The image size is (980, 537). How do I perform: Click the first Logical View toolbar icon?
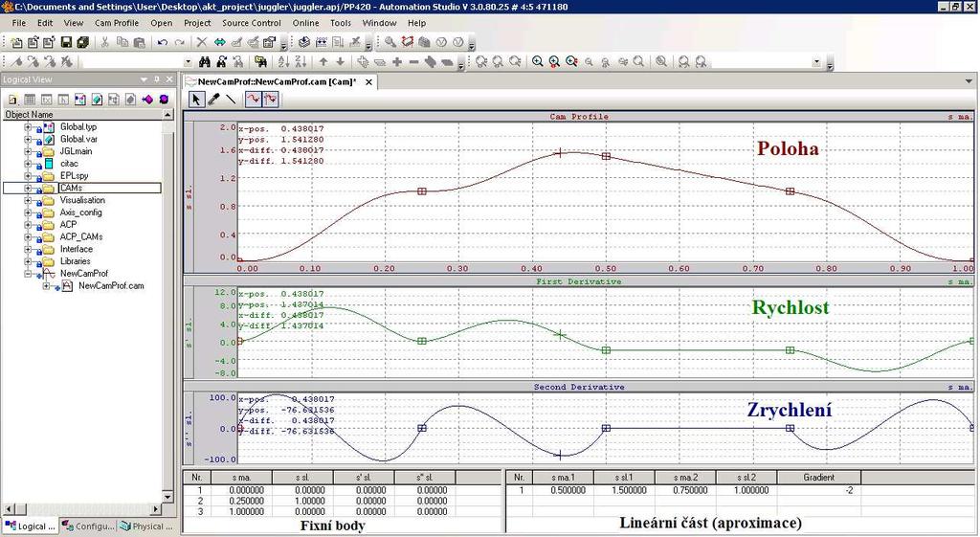(x=12, y=99)
